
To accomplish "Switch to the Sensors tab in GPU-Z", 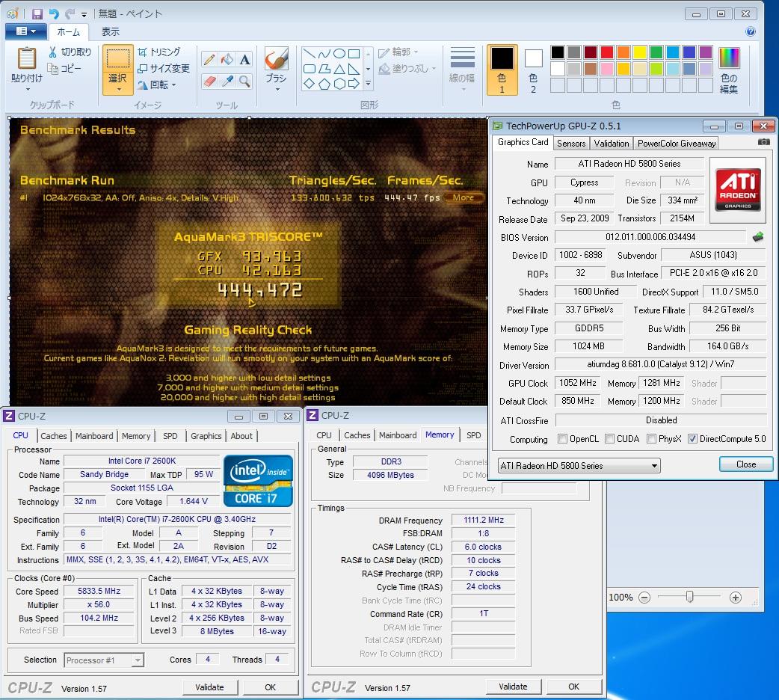I will pos(571,143).
